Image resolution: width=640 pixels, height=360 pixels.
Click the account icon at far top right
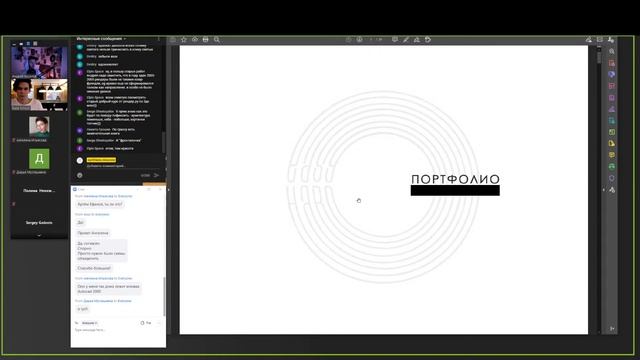click(x=611, y=40)
